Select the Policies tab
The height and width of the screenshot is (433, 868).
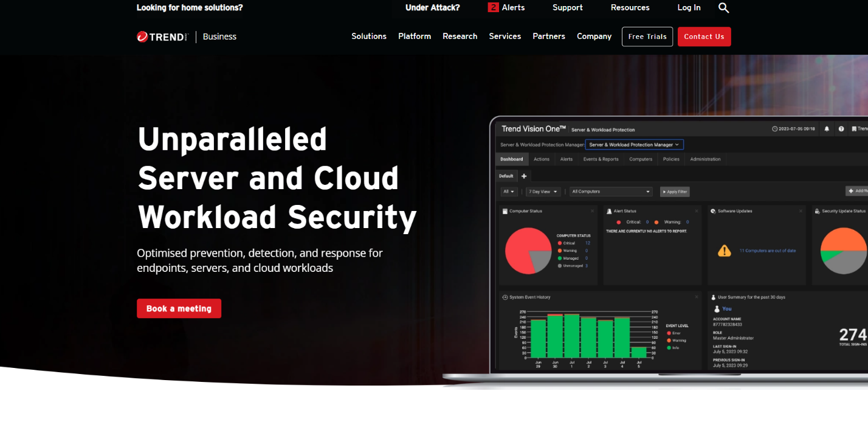click(671, 159)
